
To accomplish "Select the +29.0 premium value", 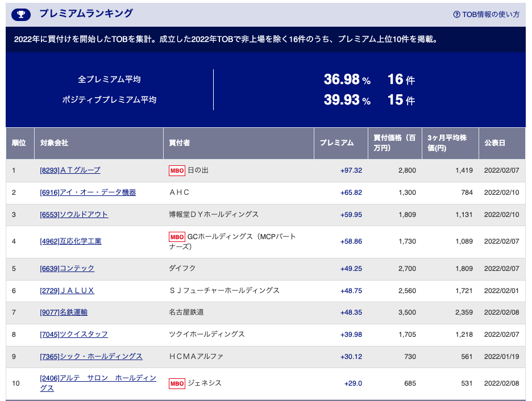I will [x=353, y=383].
